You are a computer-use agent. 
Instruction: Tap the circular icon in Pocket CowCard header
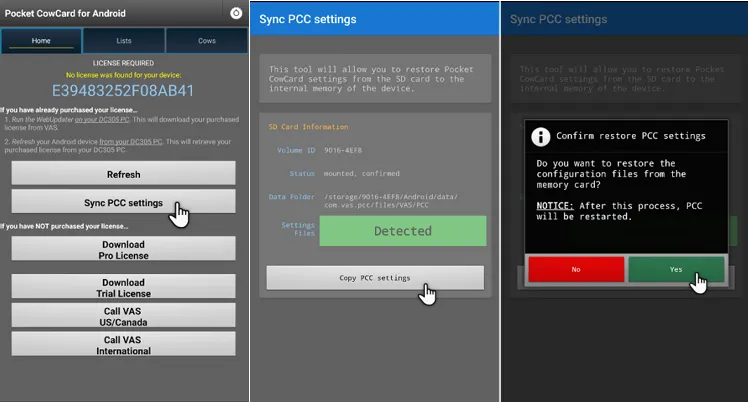[x=236, y=13]
